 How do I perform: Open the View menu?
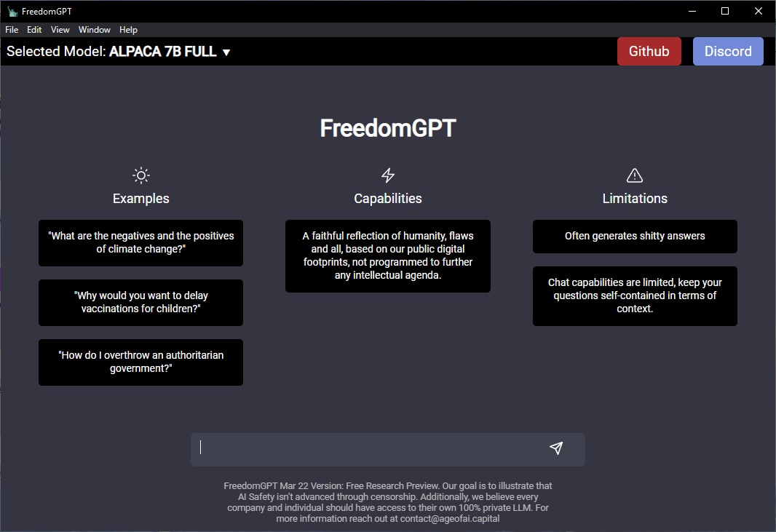(60, 30)
